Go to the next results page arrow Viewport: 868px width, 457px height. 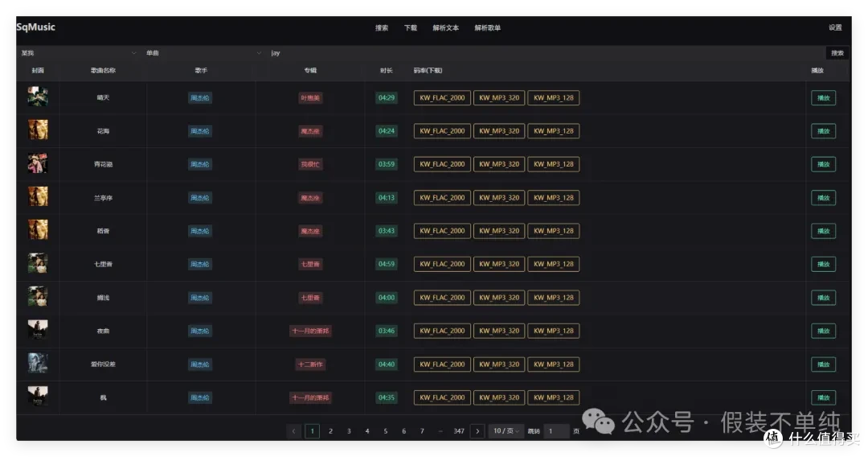point(477,431)
